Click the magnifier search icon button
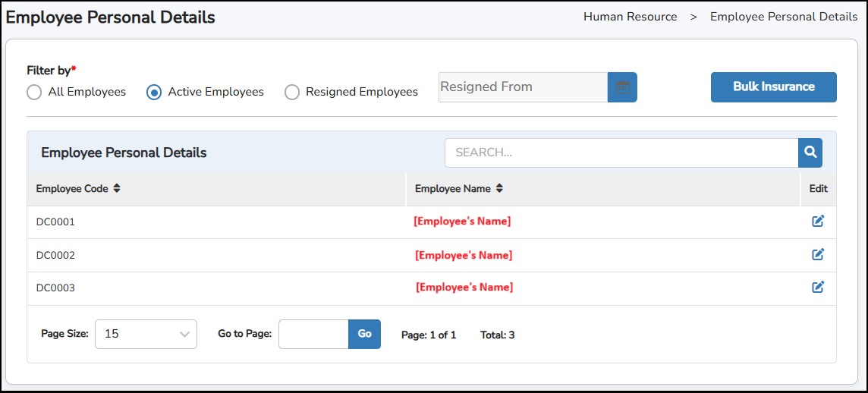The width and height of the screenshot is (868, 393). pyautogui.click(x=810, y=152)
